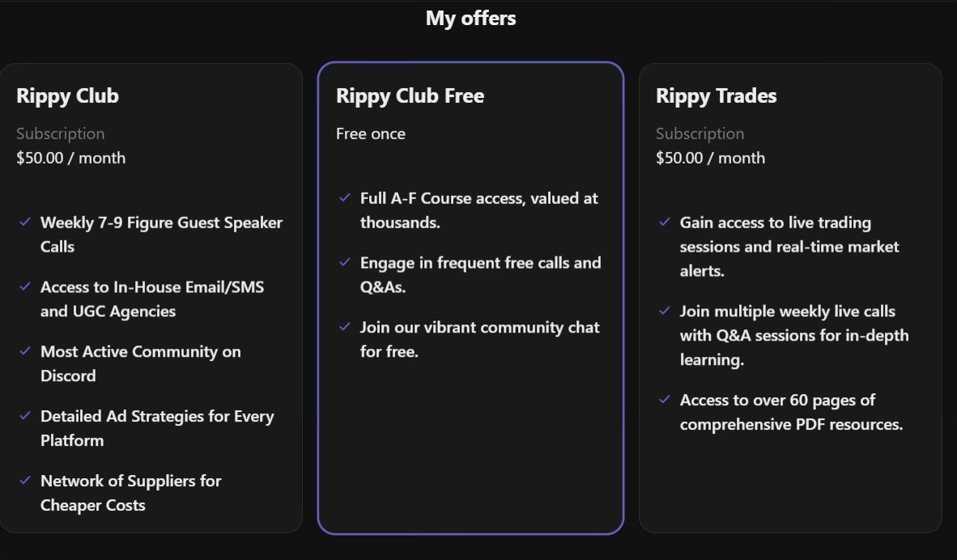957x560 pixels.
Task: Click the Subscription label under Rippy Trades
Action: click(700, 134)
